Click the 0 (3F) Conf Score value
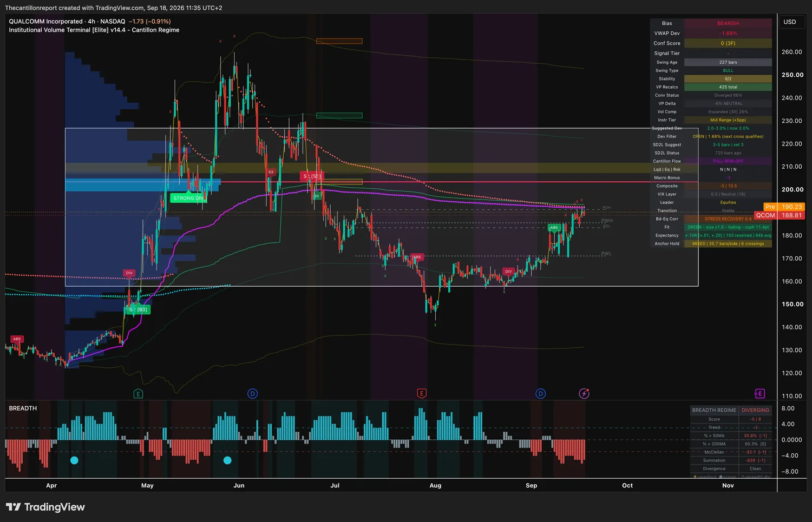The image size is (812, 522). (x=728, y=43)
